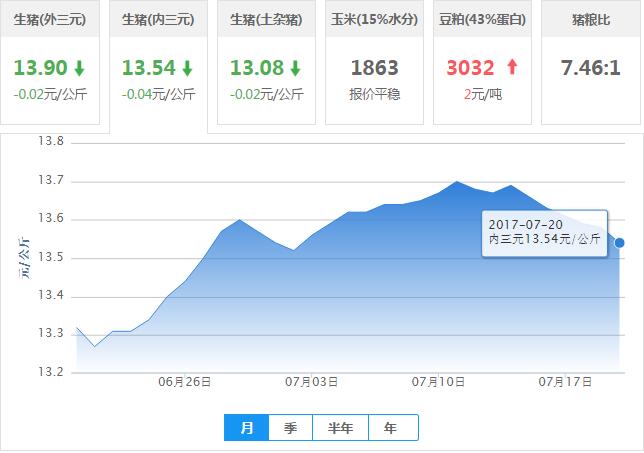The height and width of the screenshot is (453, 644).
Task: Click the blue data point marker on chart
Action: [619, 243]
